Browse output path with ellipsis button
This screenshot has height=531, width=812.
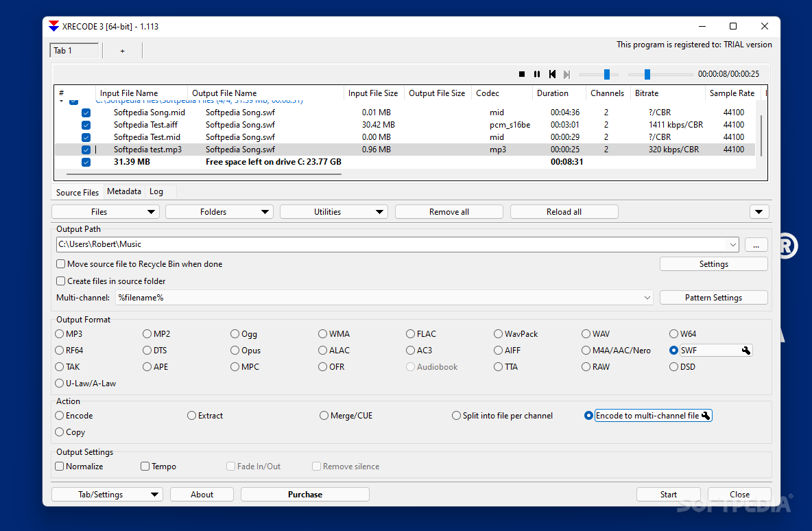[756, 244]
